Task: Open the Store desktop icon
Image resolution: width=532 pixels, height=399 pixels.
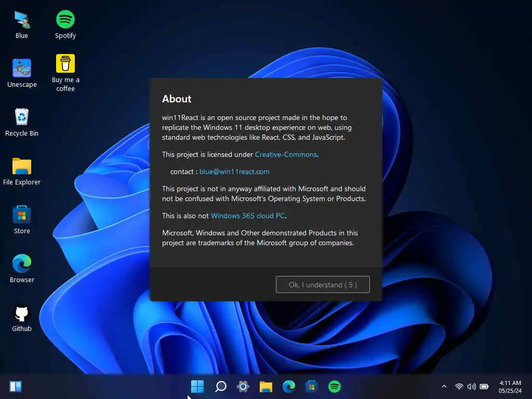Action: pyautogui.click(x=22, y=220)
